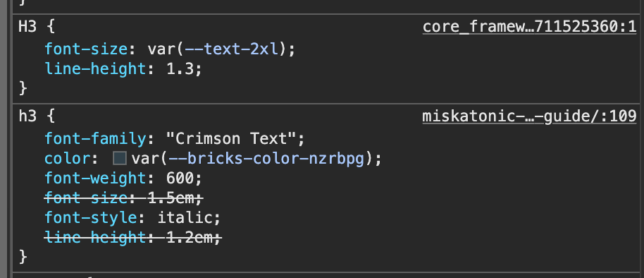Screen dimensions: 644x278
Task: Click the struck-through line-height 1.2em declaration
Action: pos(133,237)
